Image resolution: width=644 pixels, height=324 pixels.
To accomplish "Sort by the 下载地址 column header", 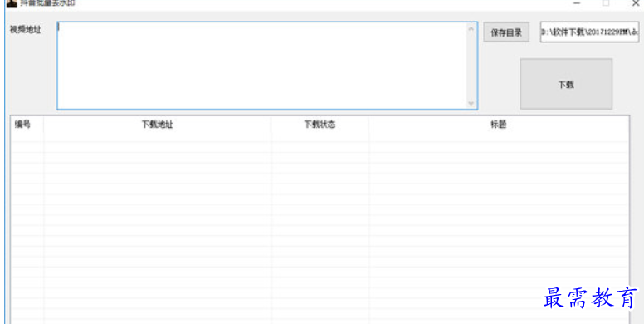I will pos(157,125).
